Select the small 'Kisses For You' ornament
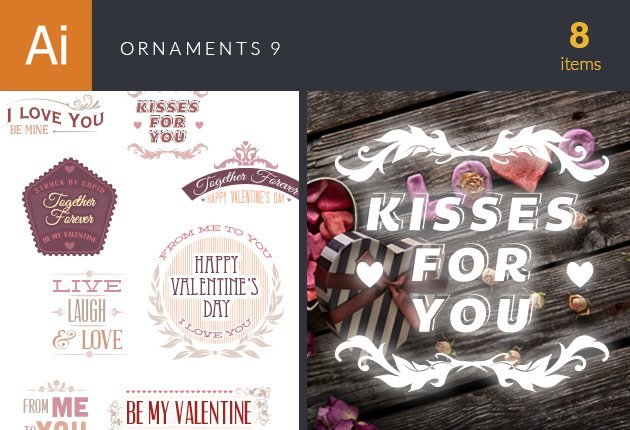The height and width of the screenshot is (430, 630). [168, 125]
